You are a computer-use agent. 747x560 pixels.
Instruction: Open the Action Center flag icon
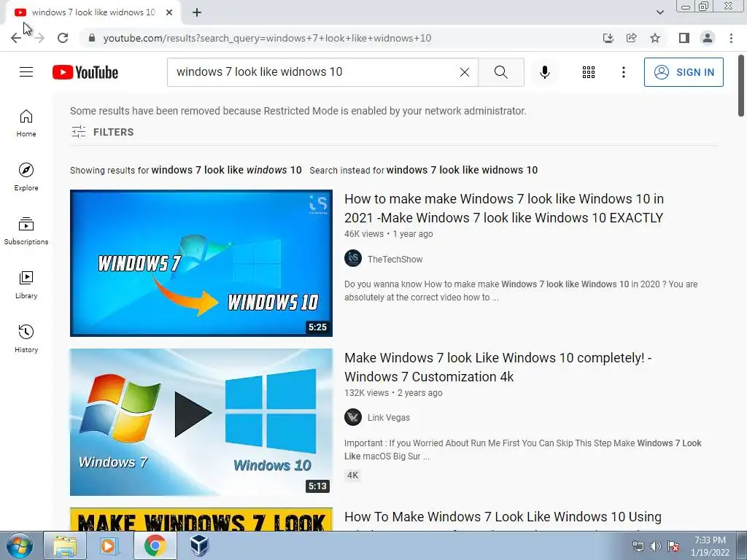pyautogui.click(x=673, y=546)
